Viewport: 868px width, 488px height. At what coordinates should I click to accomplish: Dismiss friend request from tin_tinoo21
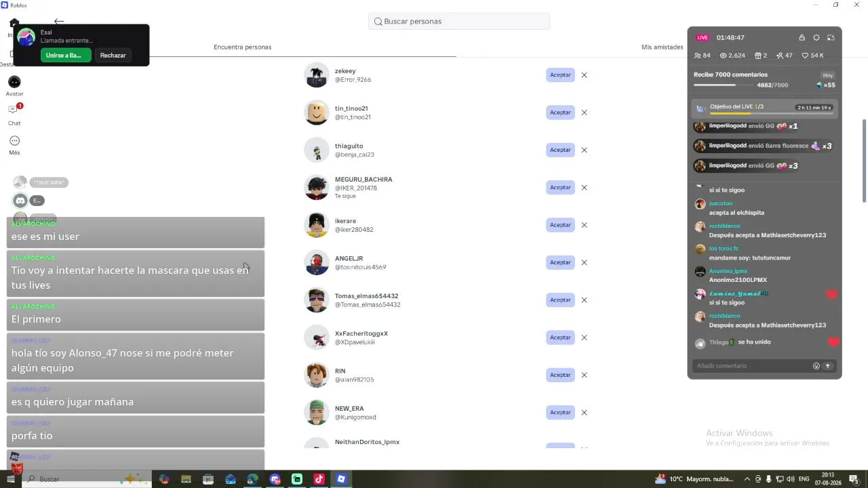(584, 113)
